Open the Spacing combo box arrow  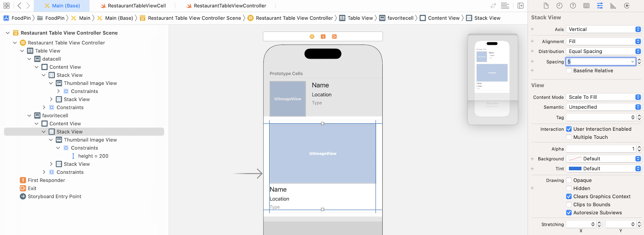[632, 62]
